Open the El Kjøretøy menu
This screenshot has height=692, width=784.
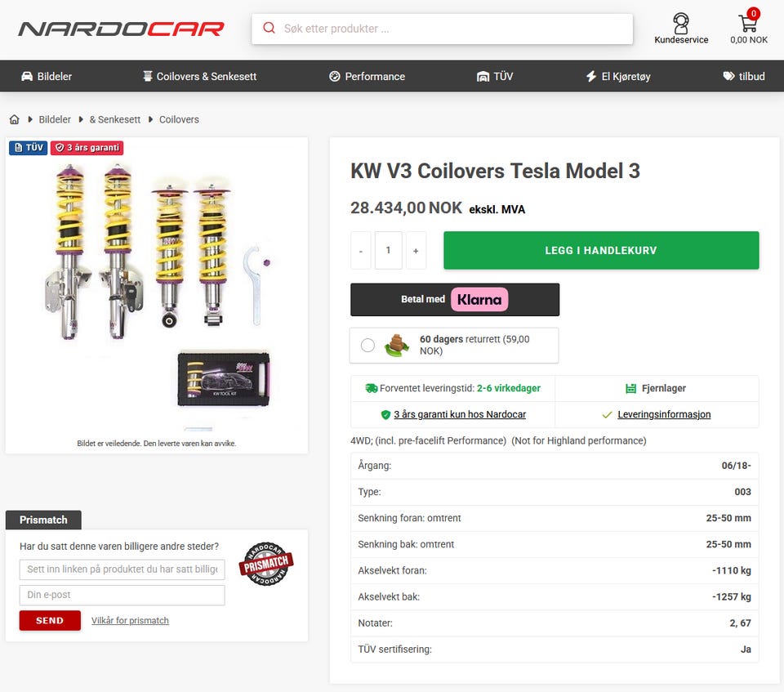coord(618,77)
